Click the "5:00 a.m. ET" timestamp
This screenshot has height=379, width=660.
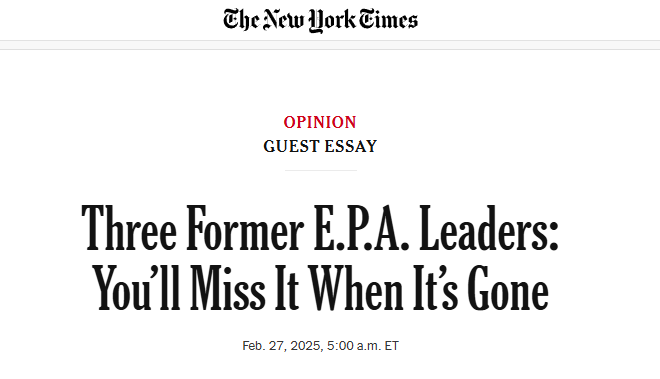click(x=362, y=346)
